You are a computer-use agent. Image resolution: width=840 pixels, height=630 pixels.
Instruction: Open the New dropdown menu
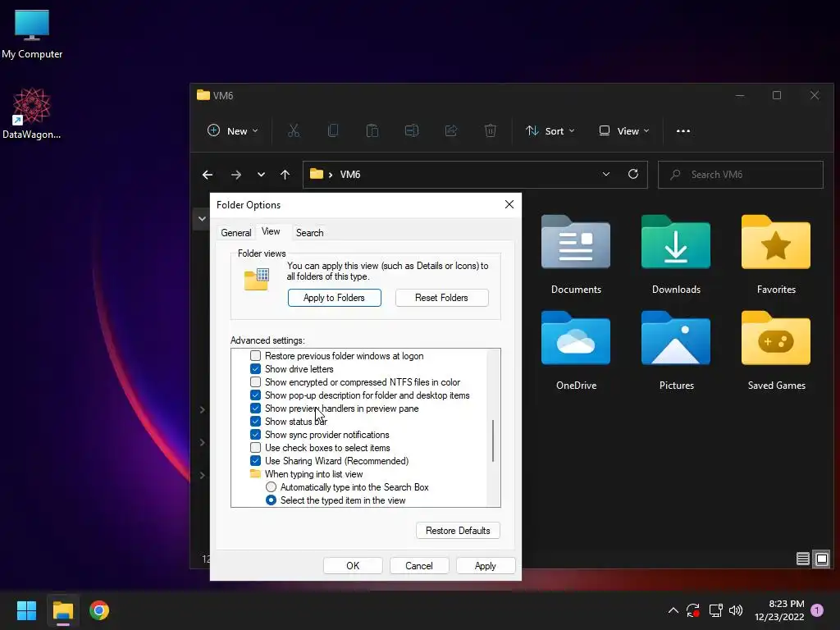click(x=232, y=130)
